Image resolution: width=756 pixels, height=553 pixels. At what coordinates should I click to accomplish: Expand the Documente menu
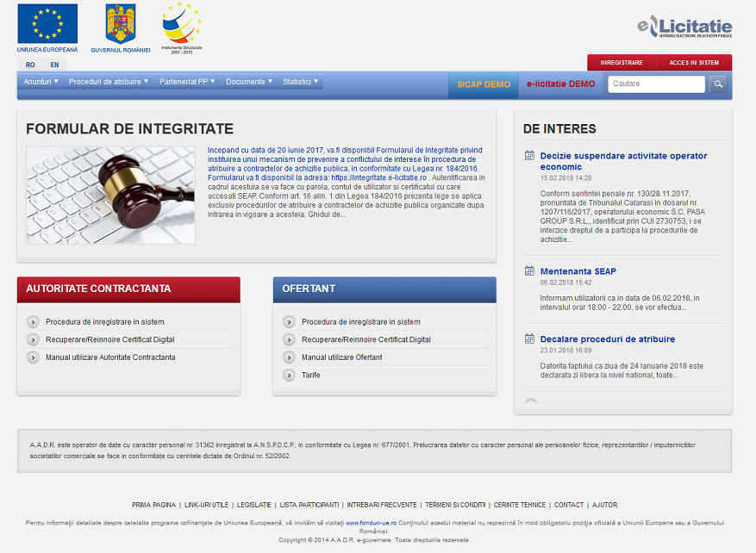[x=250, y=82]
